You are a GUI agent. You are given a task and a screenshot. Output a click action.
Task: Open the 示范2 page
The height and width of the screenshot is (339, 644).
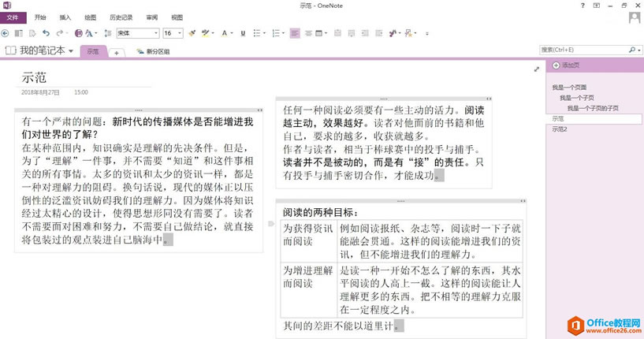(560, 129)
